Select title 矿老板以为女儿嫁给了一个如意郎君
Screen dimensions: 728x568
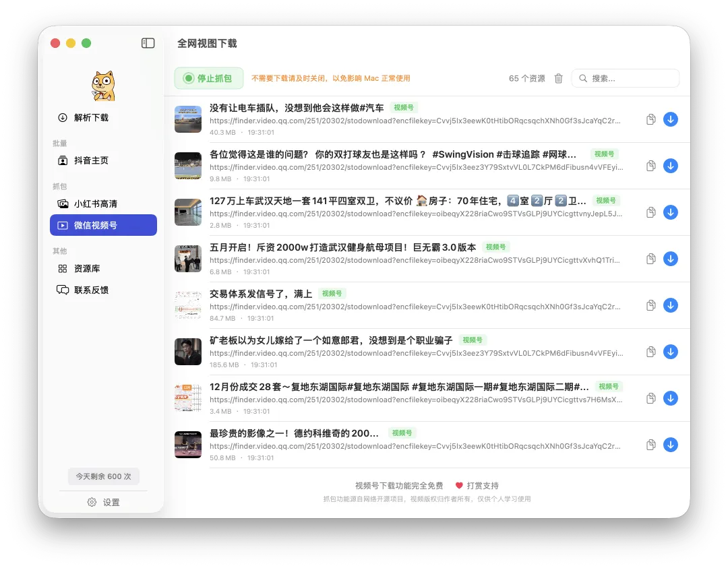click(x=331, y=340)
